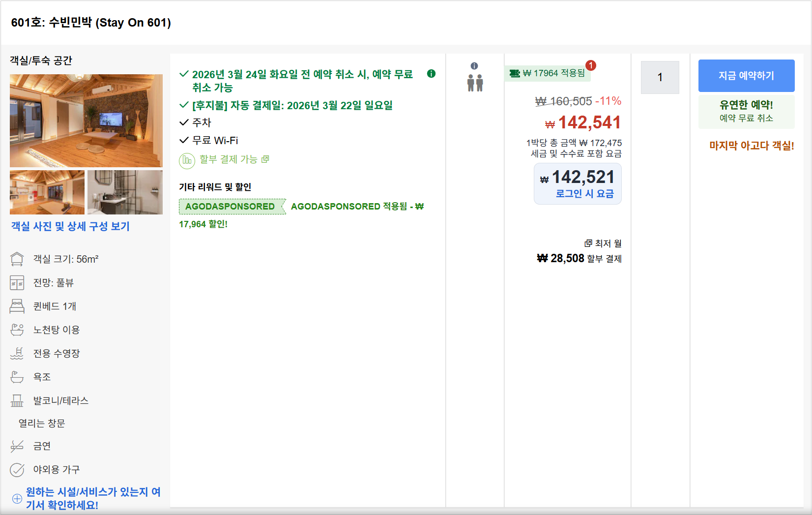Click the installment payment circle icon
The image size is (812, 515).
coord(187,160)
